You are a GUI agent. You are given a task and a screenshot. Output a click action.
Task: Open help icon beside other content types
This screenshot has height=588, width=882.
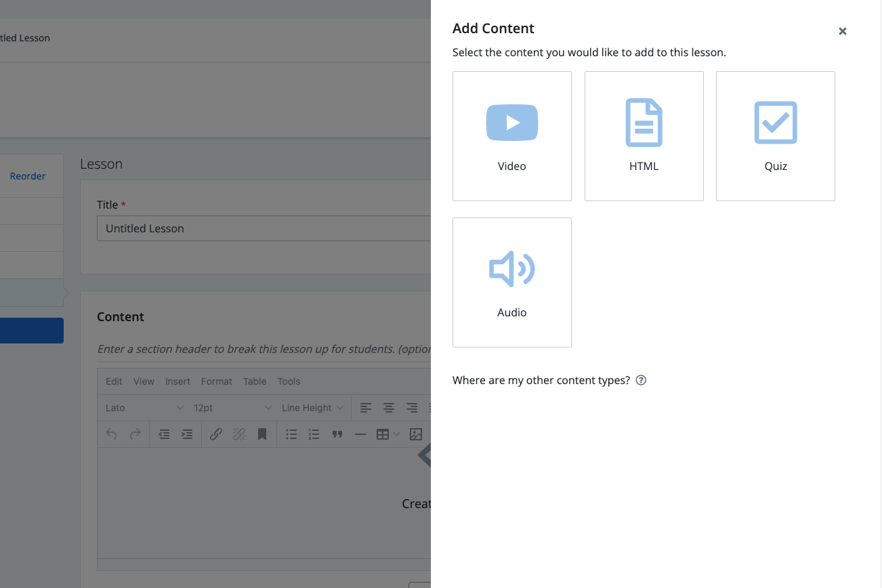tap(641, 380)
